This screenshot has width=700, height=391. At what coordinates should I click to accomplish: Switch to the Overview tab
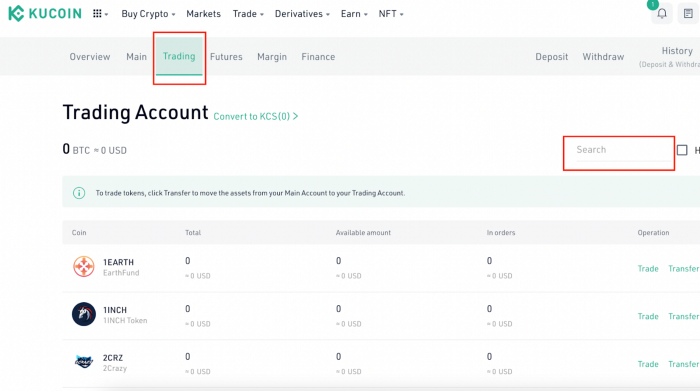click(90, 57)
